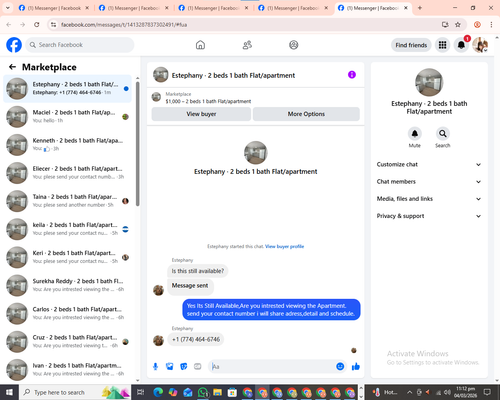Switch to the second Messenger browser tab

tap(134, 8)
